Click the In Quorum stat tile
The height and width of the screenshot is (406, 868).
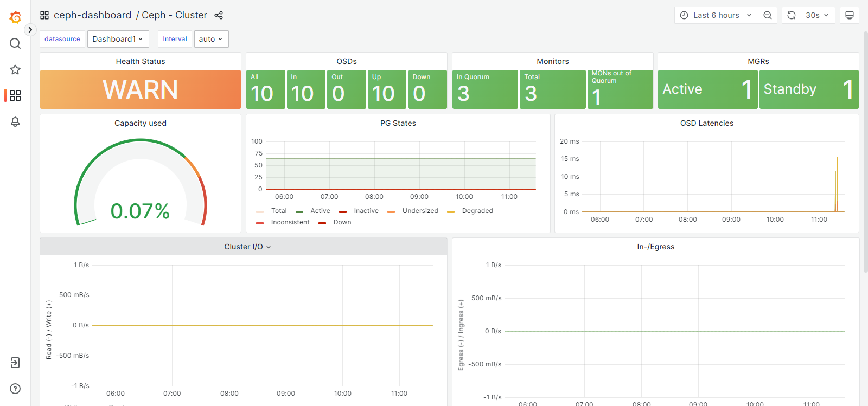click(485, 89)
